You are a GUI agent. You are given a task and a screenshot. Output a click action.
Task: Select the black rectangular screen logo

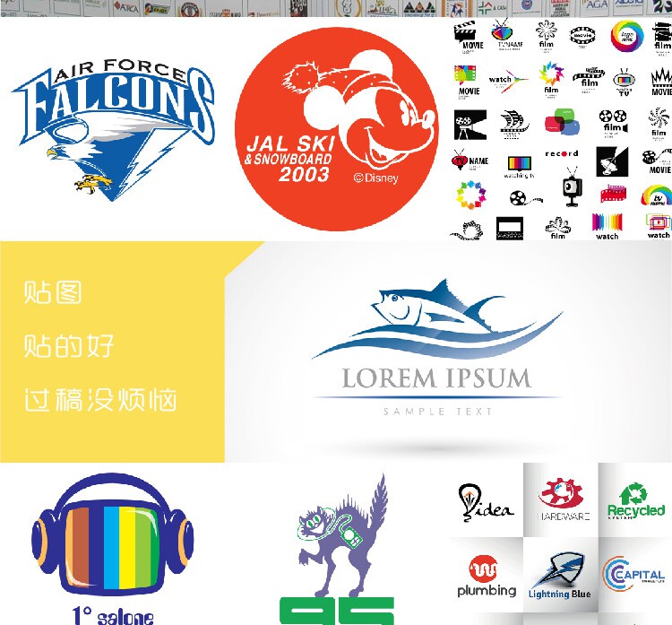(x=510, y=228)
